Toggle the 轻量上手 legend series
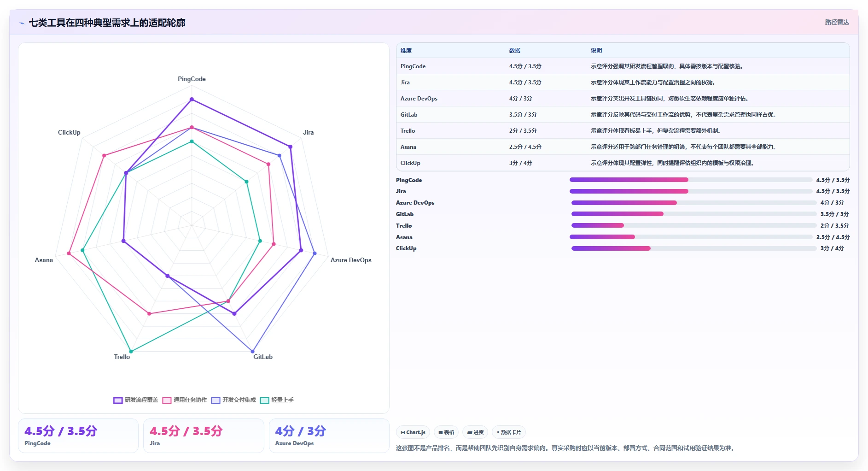The height and width of the screenshot is (471, 868). pos(277,400)
